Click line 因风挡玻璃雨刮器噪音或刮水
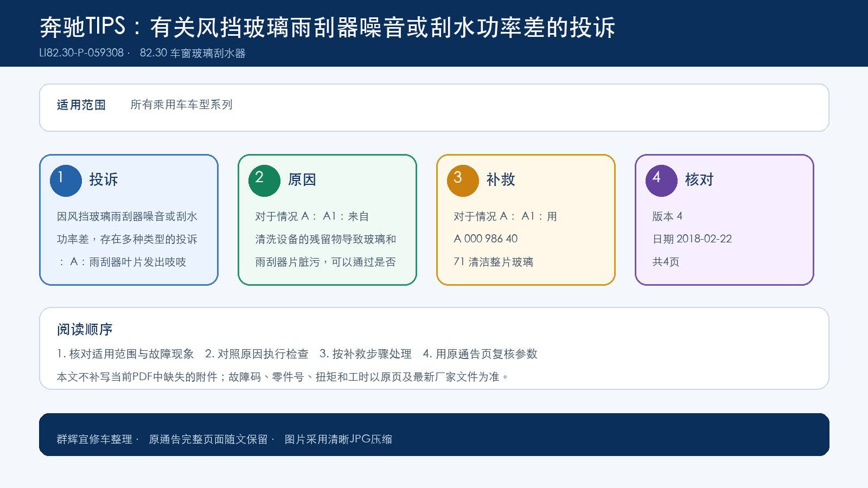 pos(127,216)
